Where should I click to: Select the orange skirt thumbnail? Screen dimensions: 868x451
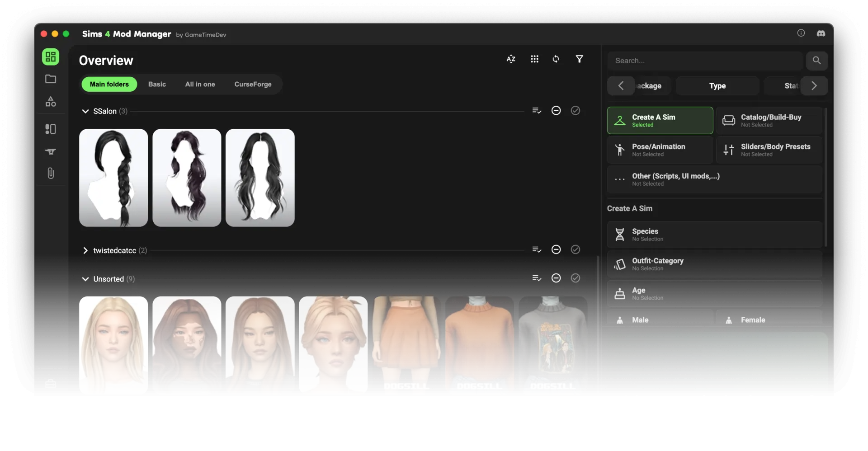[x=406, y=345]
